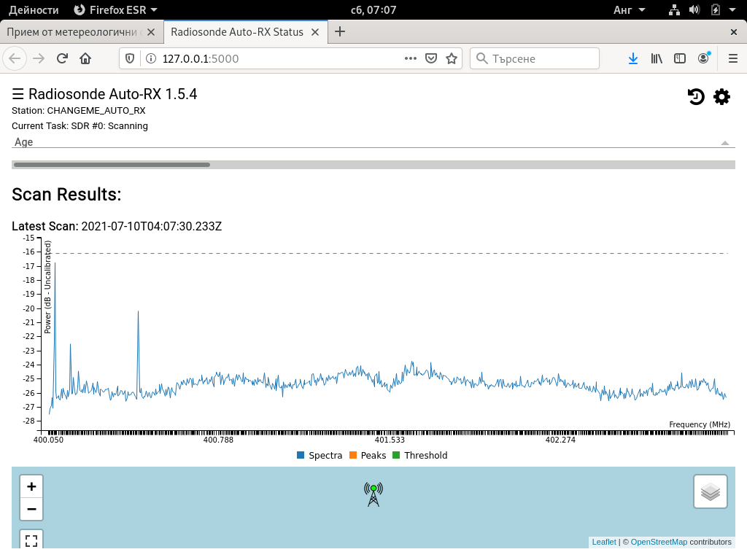Go to Firefox home page

tap(85, 58)
